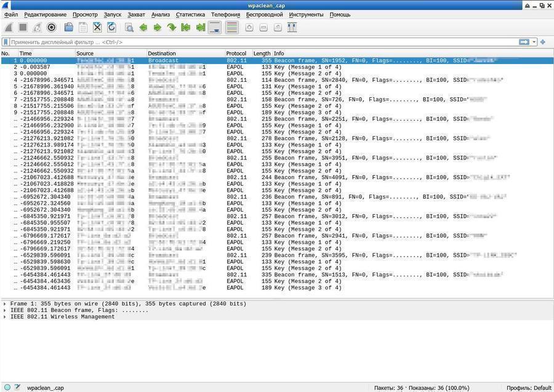Go to specified packet curved arrow
Viewport: 554px width, 392px height.
171,28
